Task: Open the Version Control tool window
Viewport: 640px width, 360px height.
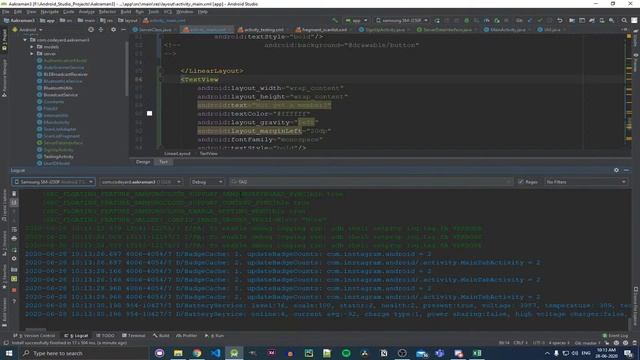Action: pyautogui.click(x=34, y=336)
